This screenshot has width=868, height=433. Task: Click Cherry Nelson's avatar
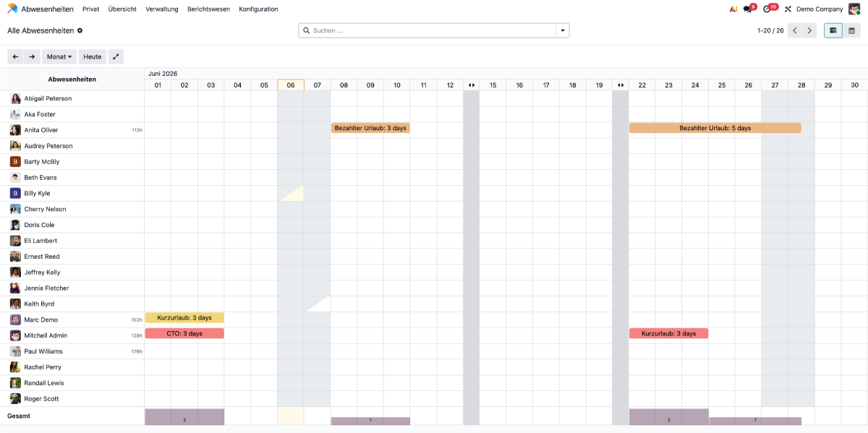point(15,209)
